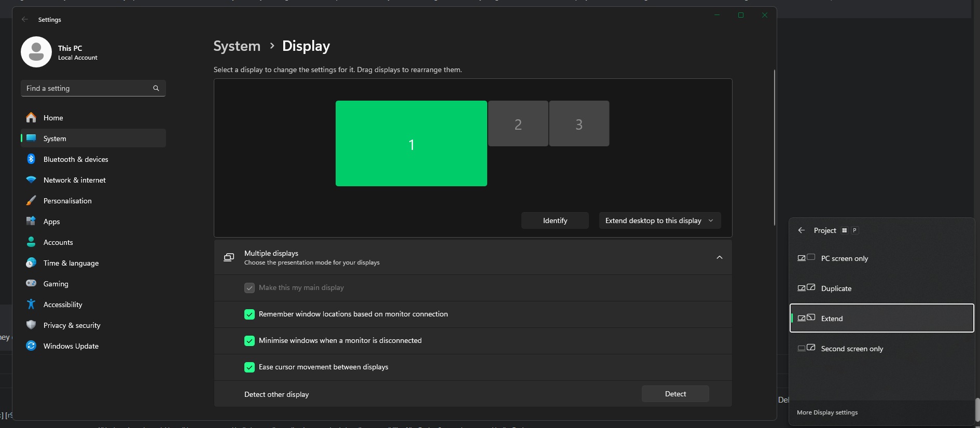Click the Project panel back arrow

tap(802, 230)
